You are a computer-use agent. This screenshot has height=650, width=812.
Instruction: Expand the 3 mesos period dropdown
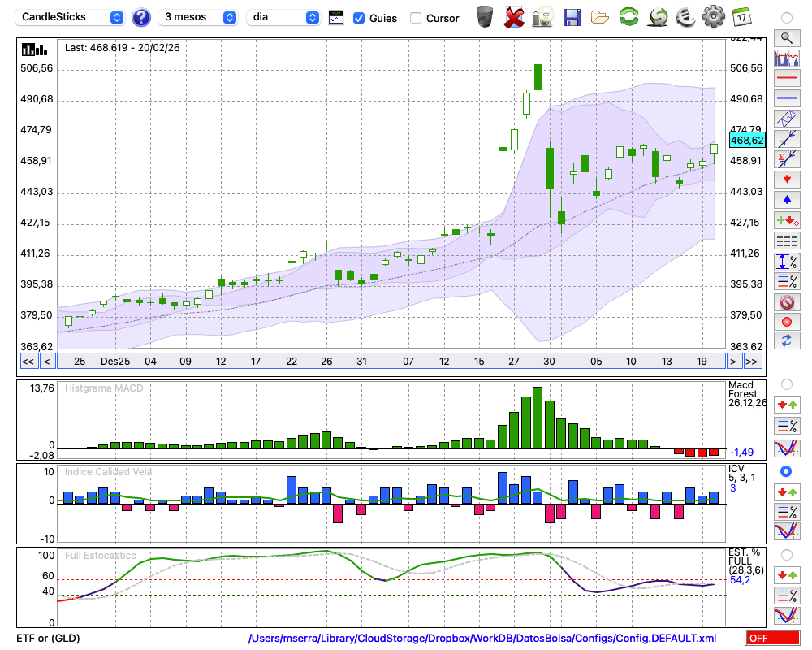tap(198, 17)
